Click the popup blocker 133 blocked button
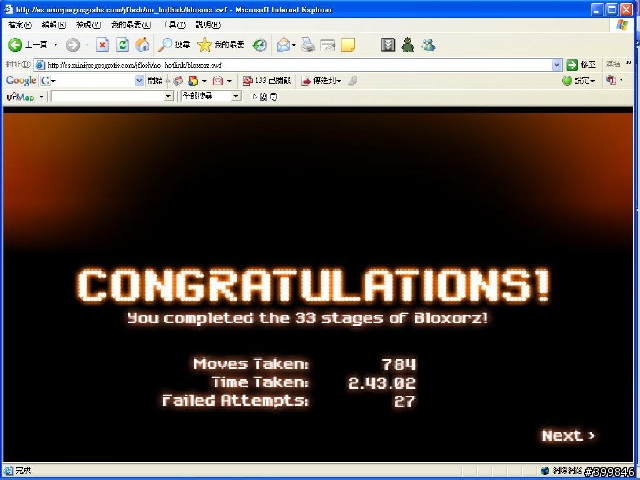 (267, 81)
